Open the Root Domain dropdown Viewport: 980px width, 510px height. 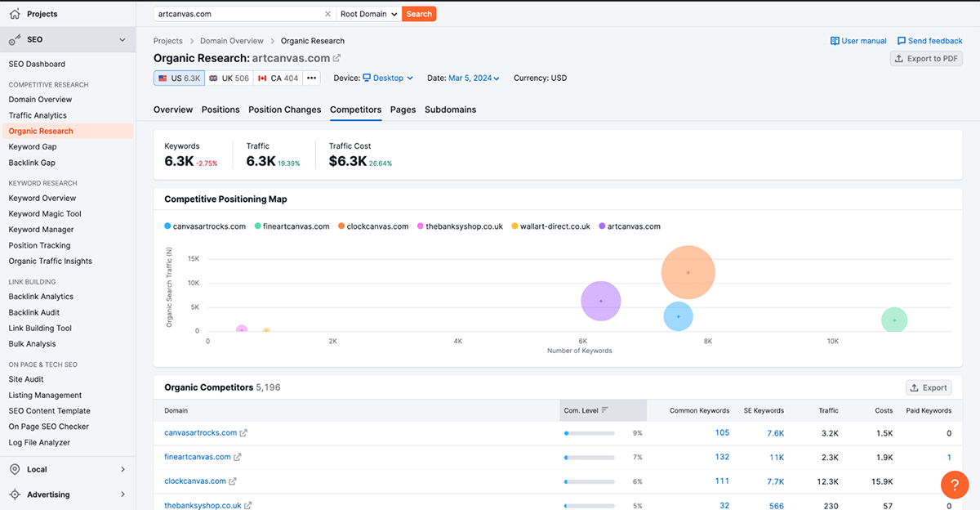click(x=368, y=13)
